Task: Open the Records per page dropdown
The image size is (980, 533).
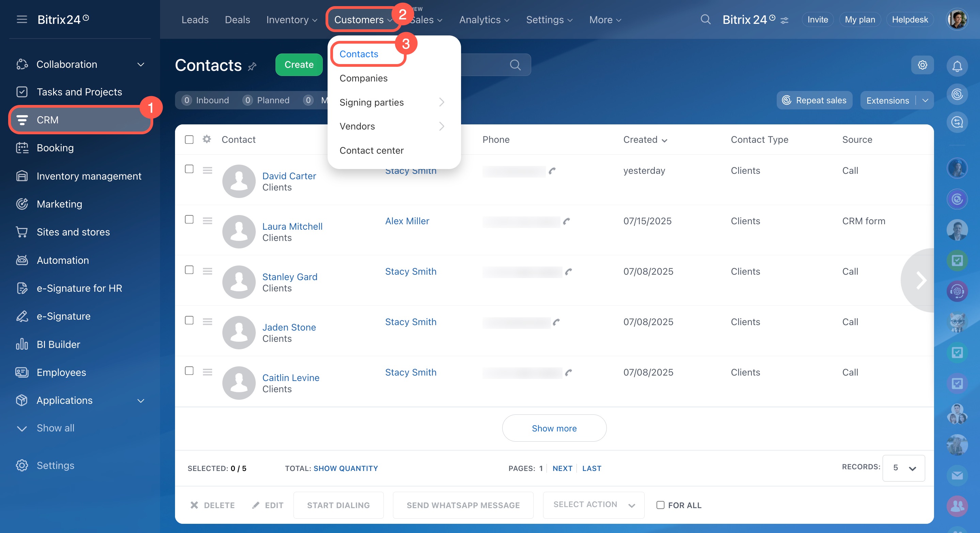Action: pos(903,468)
